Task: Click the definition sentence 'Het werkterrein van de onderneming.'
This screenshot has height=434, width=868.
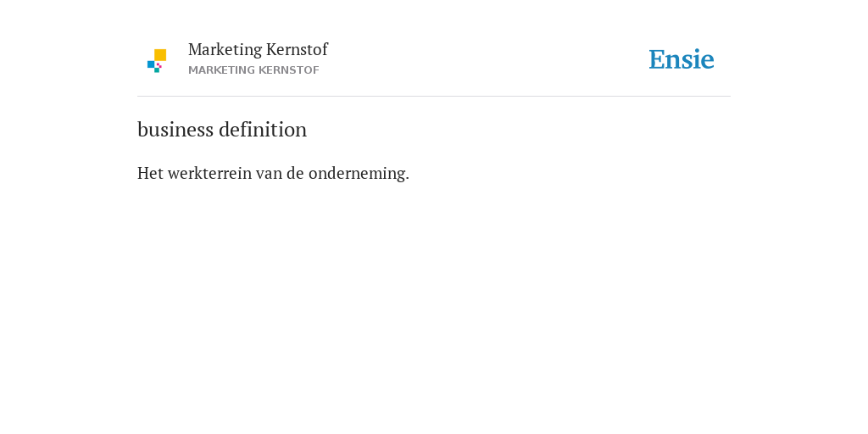Action: click(x=274, y=173)
